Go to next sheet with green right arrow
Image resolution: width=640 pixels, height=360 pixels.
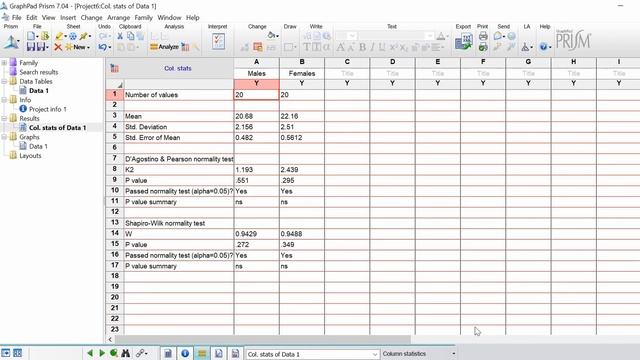tap(102, 353)
